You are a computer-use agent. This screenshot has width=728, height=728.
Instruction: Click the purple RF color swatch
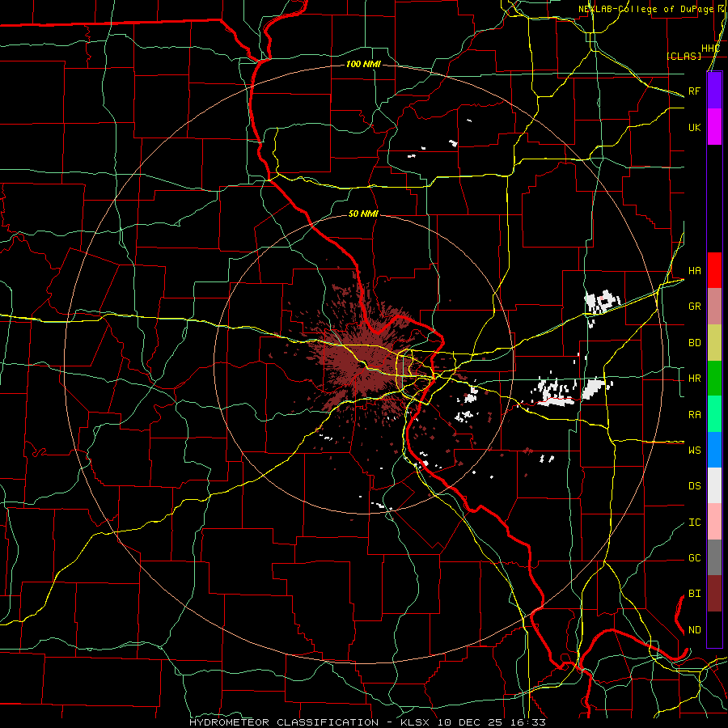714,91
